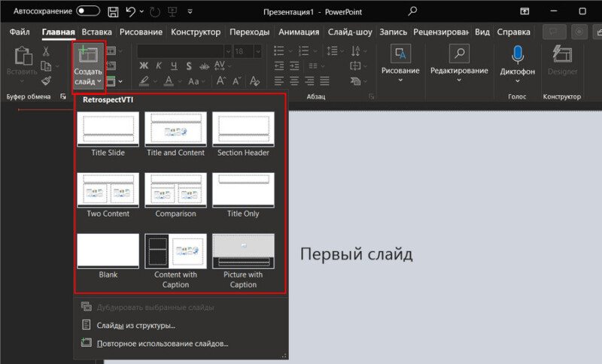Image resolution: width=602 pixels, height=364 pixels.
Task: Click the numbered list icon
Action: [304, 50]
